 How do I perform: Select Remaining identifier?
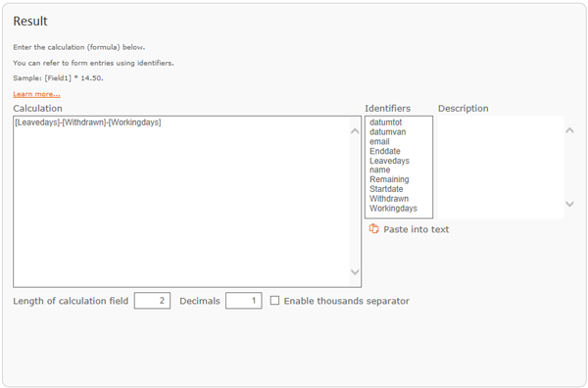pos(389,179)
